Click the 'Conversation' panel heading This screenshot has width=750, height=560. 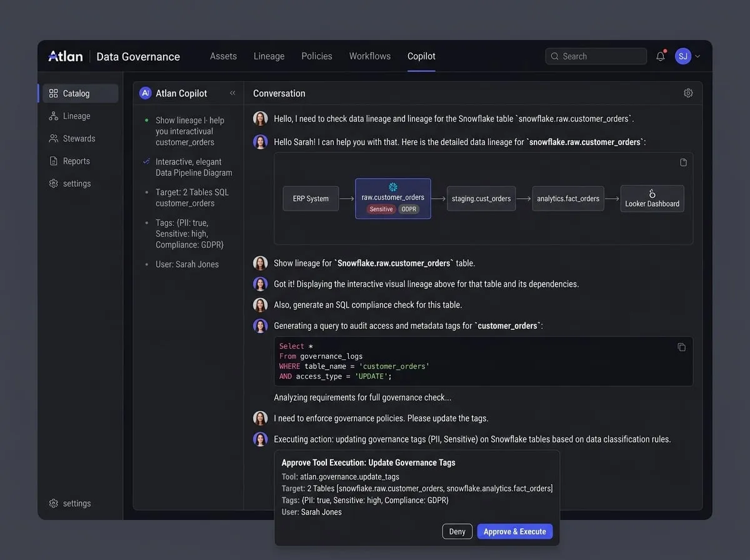[279, 93]
